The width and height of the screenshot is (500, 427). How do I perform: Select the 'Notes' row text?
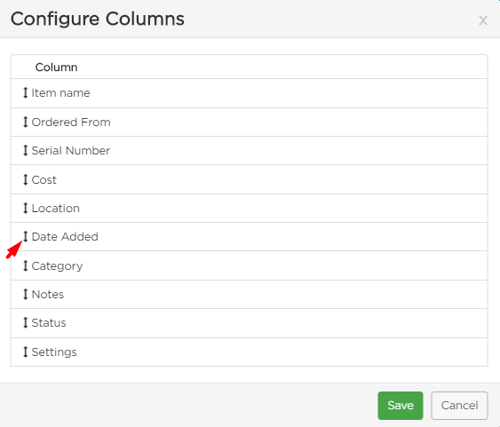(x=48, y=294)
